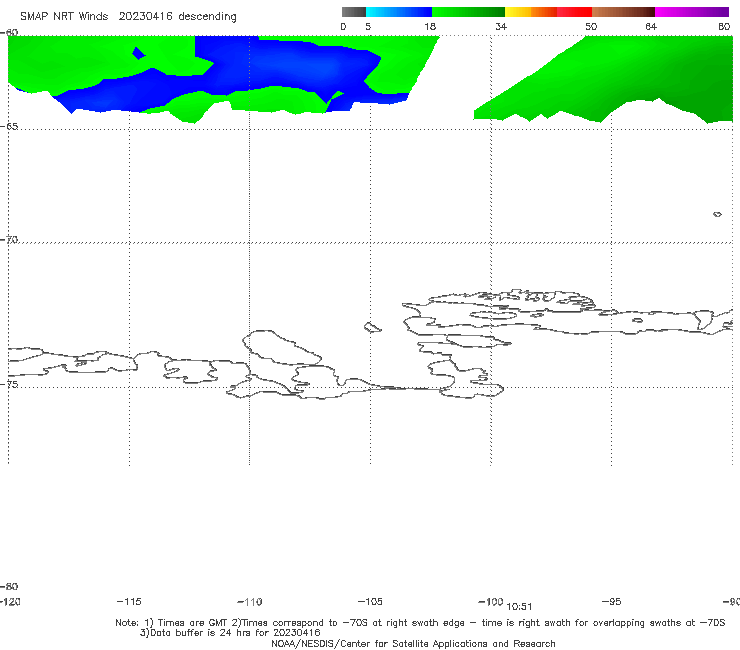Click the color bar label '18'
Image resolution: width=740 pixels, height=650 pixels.
[430, 26]
